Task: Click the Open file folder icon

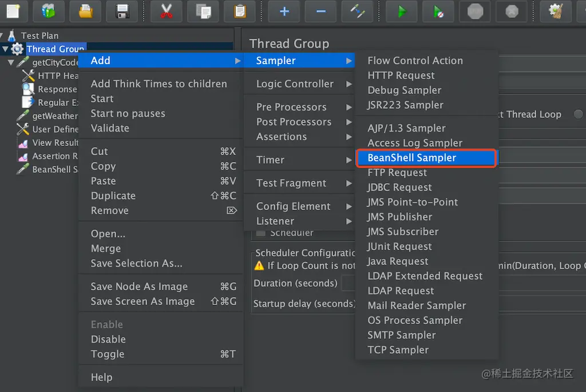Action: 86,11
